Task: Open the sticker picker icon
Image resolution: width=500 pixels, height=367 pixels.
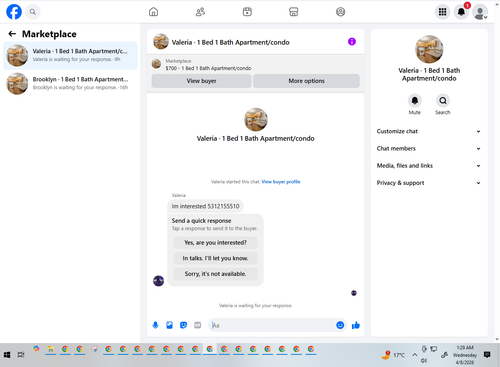Action: [x=183, y=325]
